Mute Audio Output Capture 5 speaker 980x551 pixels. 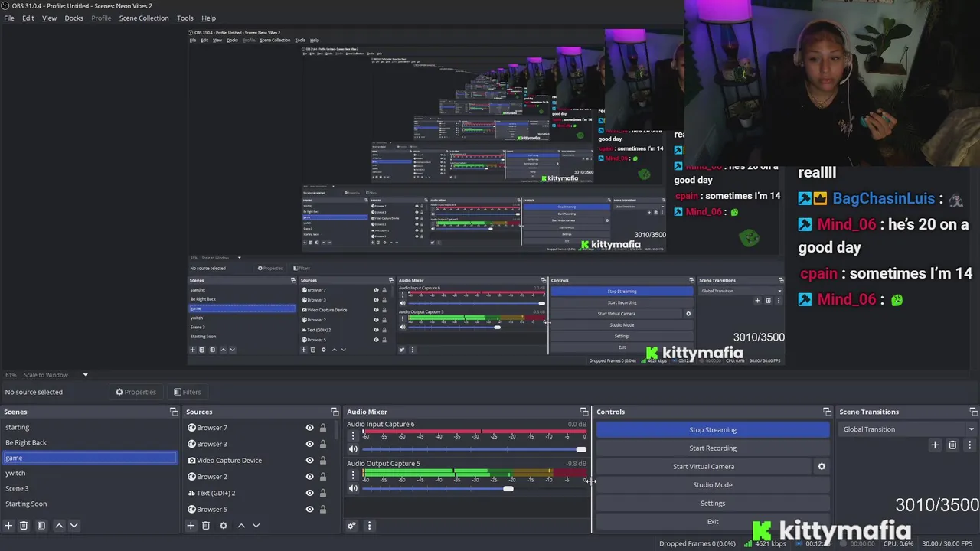coord(353,488)
